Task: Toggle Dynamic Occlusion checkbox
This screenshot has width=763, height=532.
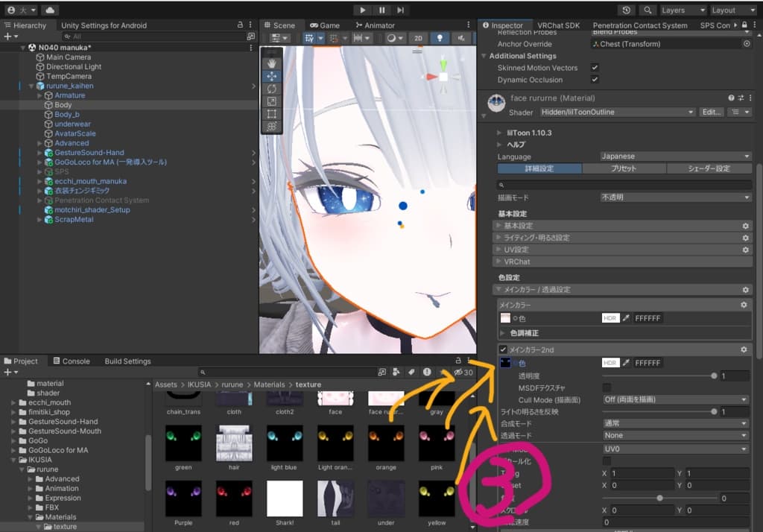Action: 595,79
